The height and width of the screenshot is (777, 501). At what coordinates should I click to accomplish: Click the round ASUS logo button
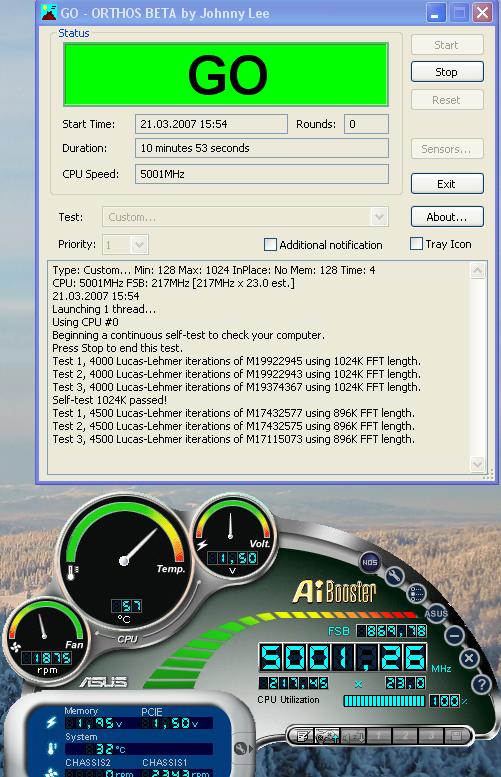click(436, 613)
